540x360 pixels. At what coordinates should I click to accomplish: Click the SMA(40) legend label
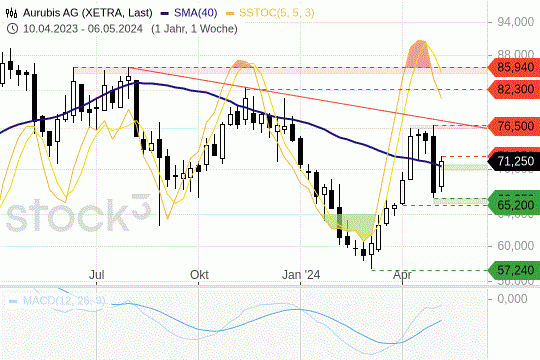tap(195, 13)
